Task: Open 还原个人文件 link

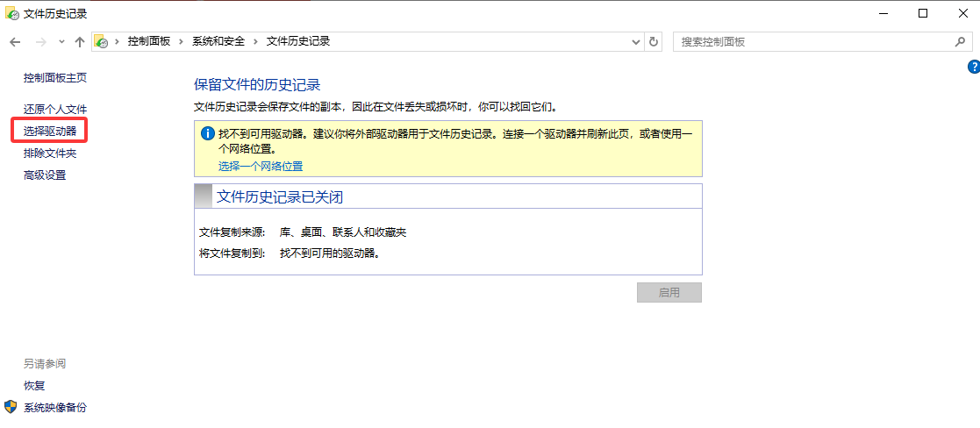Action: coord(55,110)
